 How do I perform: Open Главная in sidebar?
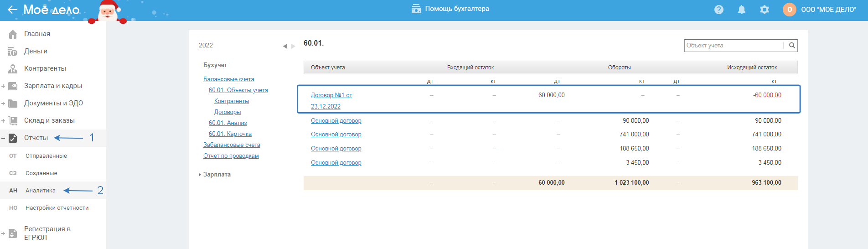(x=37, y=34)
